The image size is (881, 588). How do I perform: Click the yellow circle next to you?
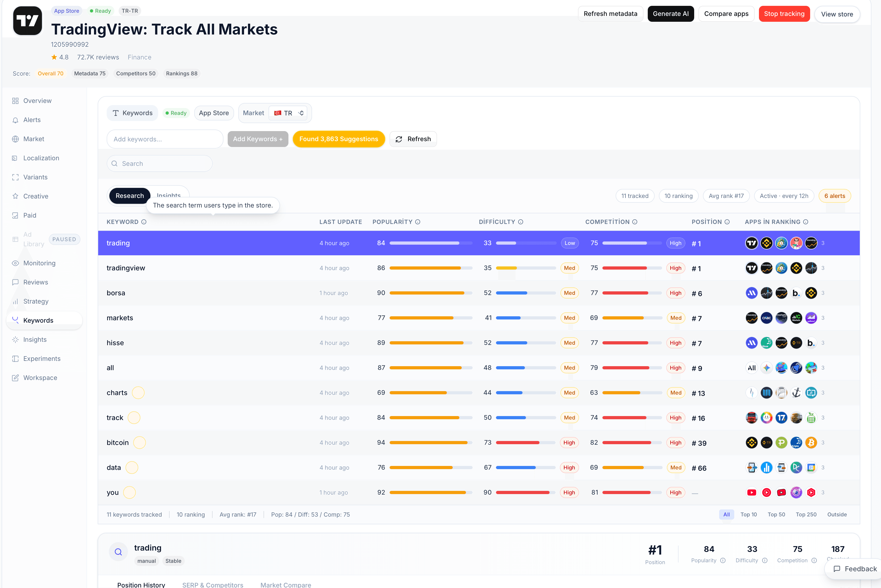(129, 493)
